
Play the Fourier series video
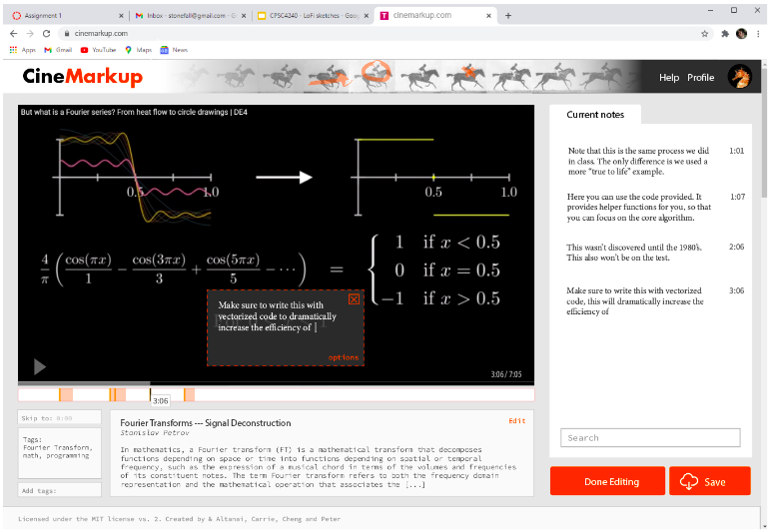(40, 366)
